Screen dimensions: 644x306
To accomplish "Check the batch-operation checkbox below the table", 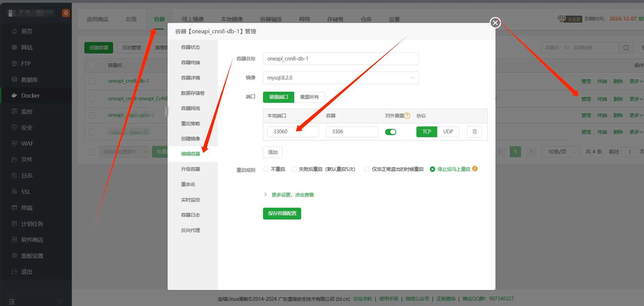I will pyautogui.click(x=92, y=152).
